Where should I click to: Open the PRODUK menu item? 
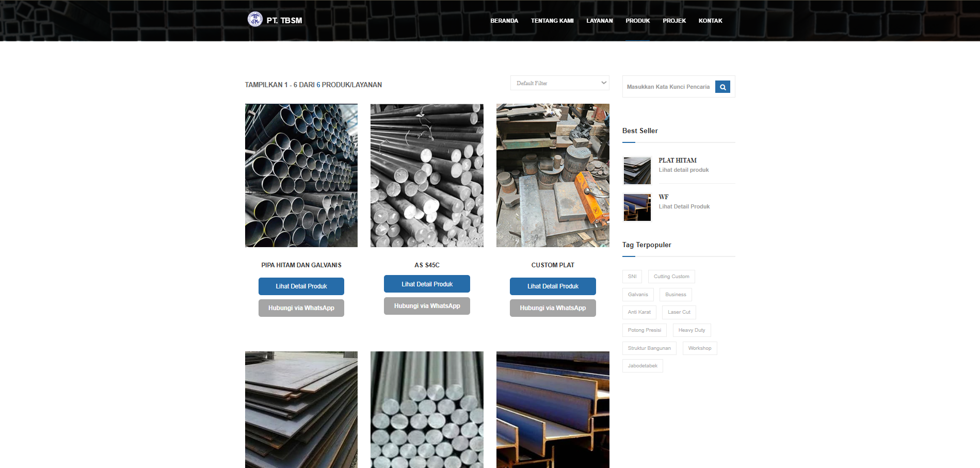point(637,21)
